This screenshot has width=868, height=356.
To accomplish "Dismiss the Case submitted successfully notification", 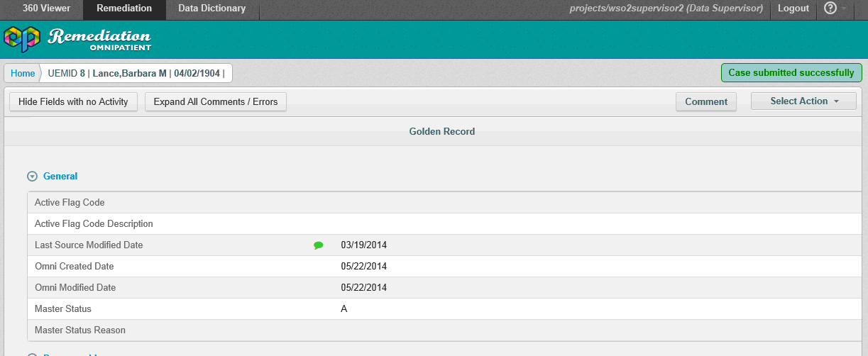I will 791,72.
